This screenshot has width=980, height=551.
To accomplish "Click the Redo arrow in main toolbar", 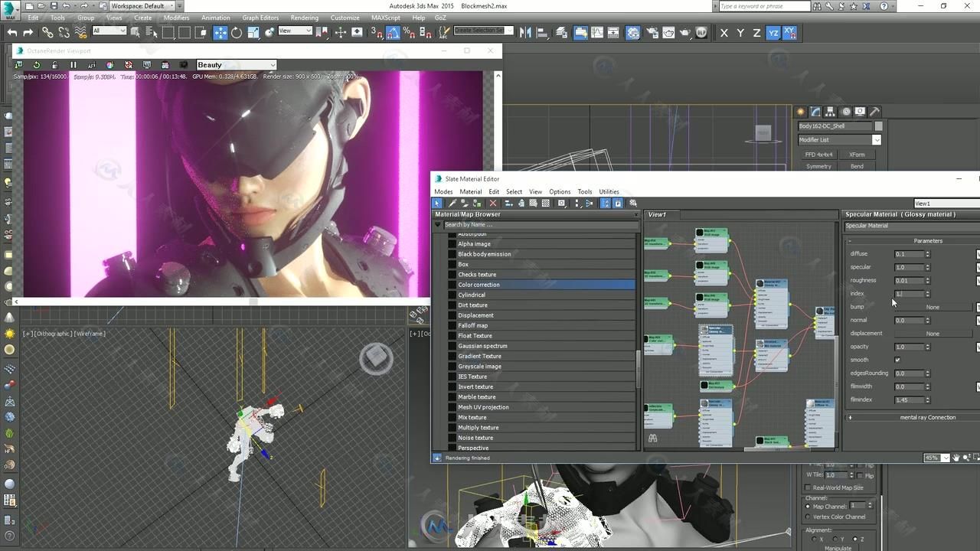I will point(28,32).
